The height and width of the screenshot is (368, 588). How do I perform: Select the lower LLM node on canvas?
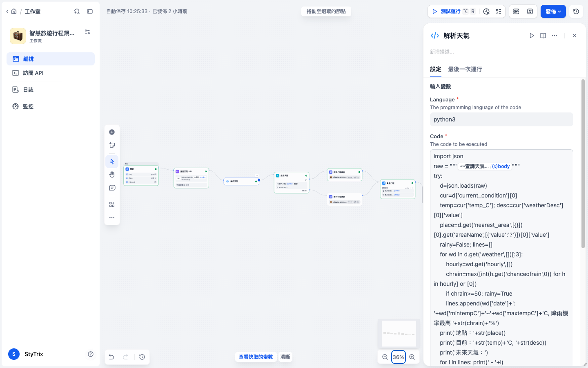click(x=345, y=199)
